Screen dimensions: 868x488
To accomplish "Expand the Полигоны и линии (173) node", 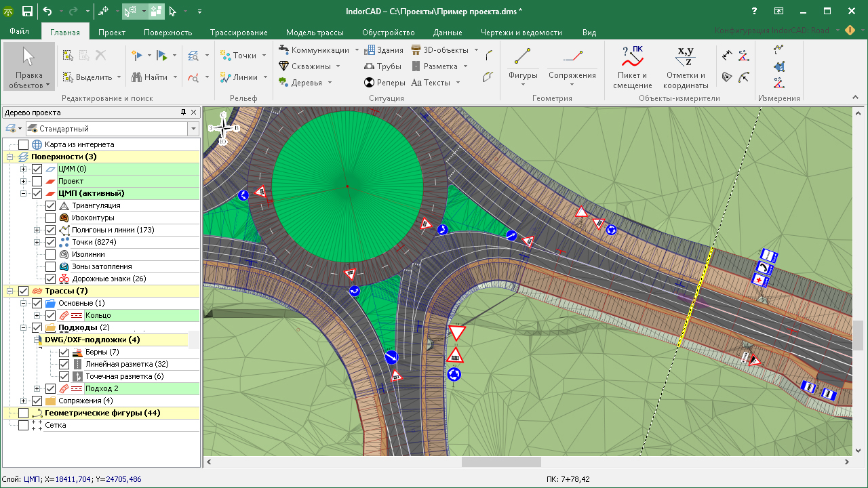I will pyautogui.click(x=37, y=230).
